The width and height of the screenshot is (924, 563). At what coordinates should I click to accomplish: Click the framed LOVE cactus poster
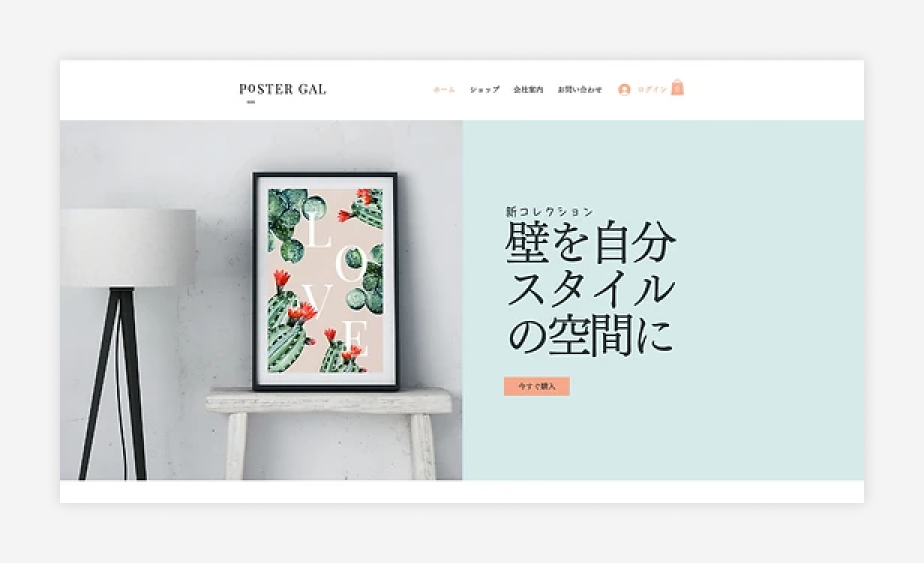coord(325,282)
